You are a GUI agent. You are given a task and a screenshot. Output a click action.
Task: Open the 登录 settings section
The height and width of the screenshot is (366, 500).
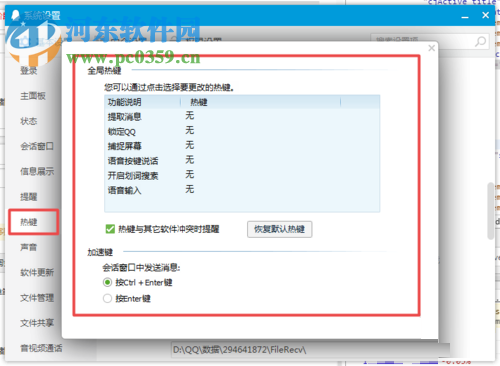tap(29, 71)
